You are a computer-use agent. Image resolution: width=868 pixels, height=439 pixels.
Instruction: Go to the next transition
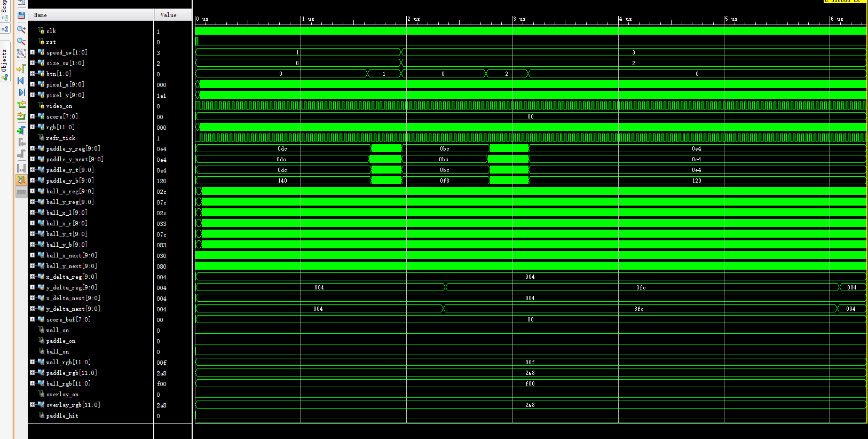(x=21, y=116)
